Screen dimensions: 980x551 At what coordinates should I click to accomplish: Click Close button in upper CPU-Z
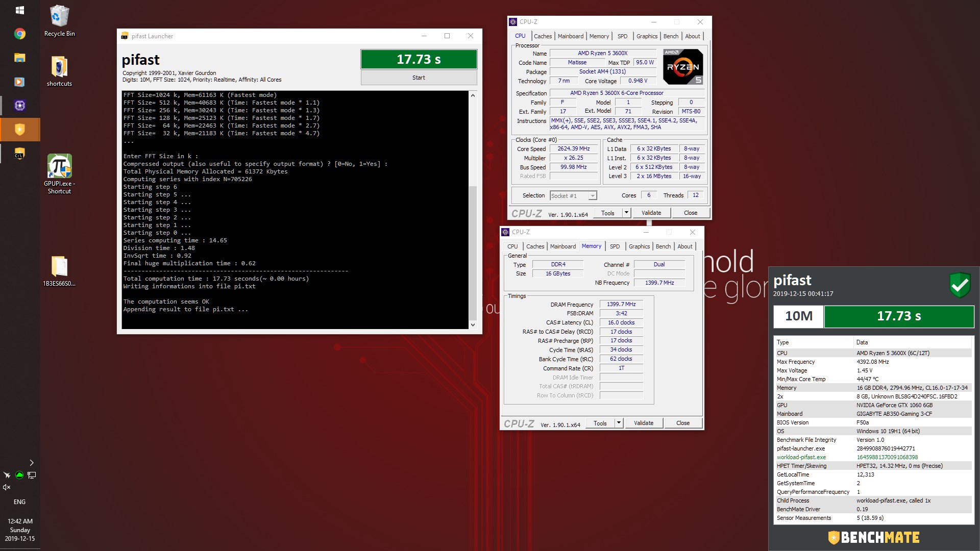[x=690, y=213]
